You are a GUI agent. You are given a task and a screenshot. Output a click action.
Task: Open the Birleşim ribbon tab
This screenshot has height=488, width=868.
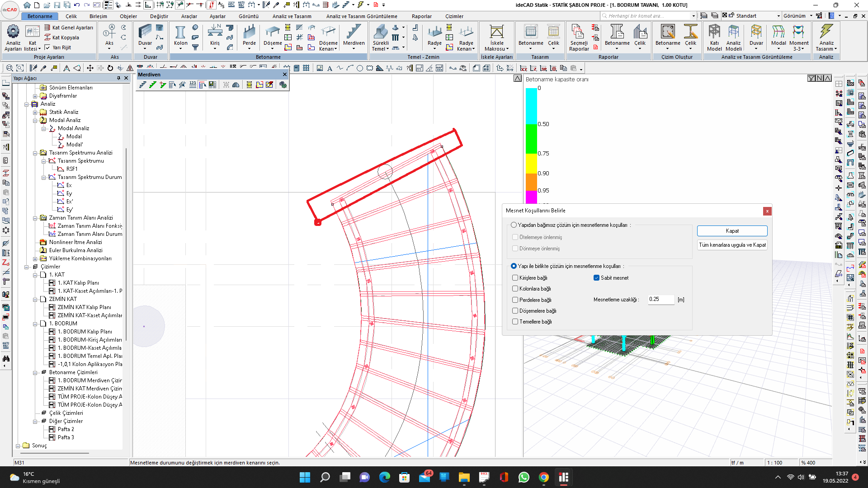pyautogui.click(x=98, y=16)
